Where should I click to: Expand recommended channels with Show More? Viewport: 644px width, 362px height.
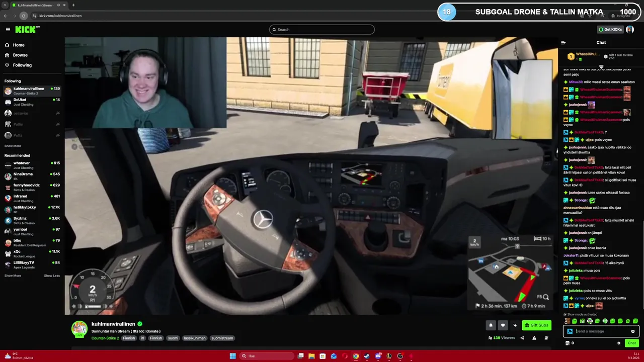[x=13, y=276]
